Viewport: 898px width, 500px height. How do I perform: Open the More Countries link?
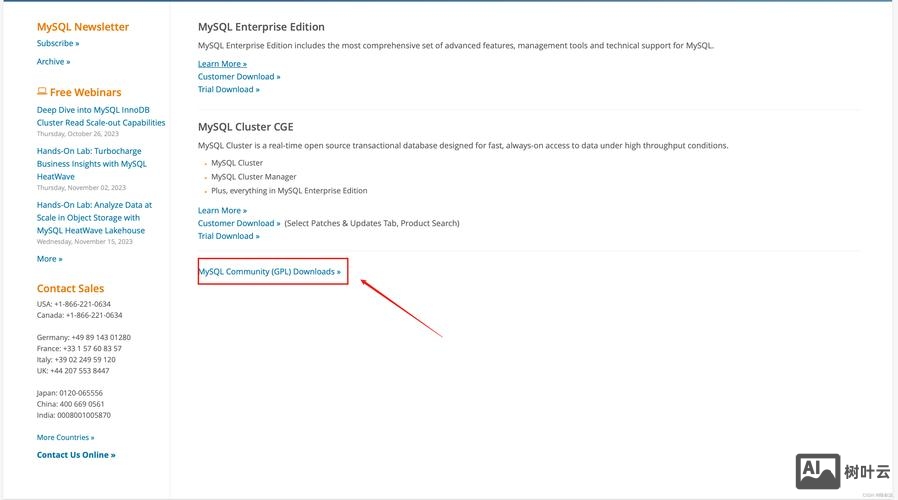(65, 437)
